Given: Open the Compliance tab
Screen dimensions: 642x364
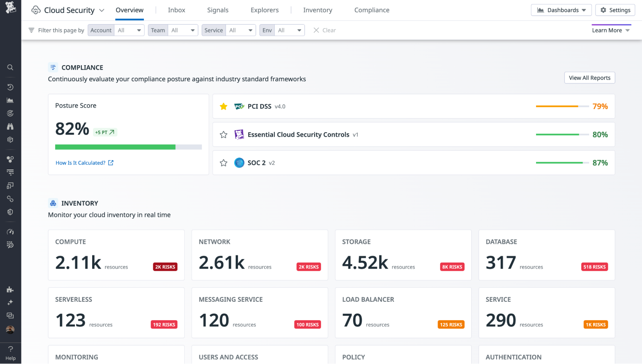Looking at the screenshot, I should coord(371,10).
